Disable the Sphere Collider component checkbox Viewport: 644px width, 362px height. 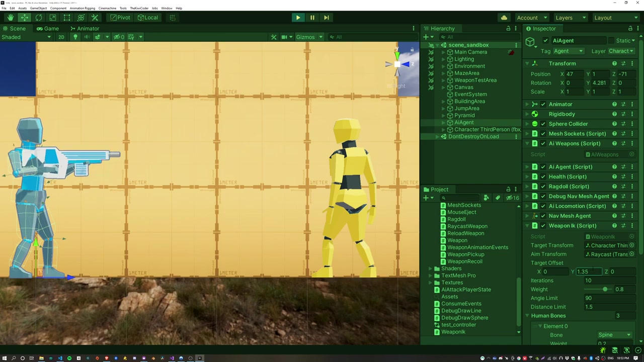pyautogui.click(x=543, y=124)
